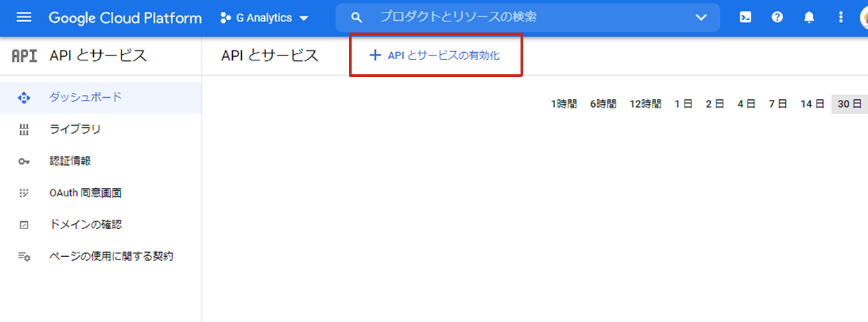Go to ページの使用に関する契約 page

(x=111, y=257)
